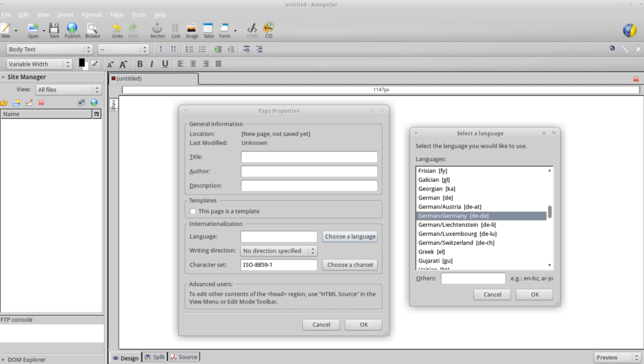Apply bulleted list formatting
The width and height of the screenshot is (644, 364).
coord(202,49)
